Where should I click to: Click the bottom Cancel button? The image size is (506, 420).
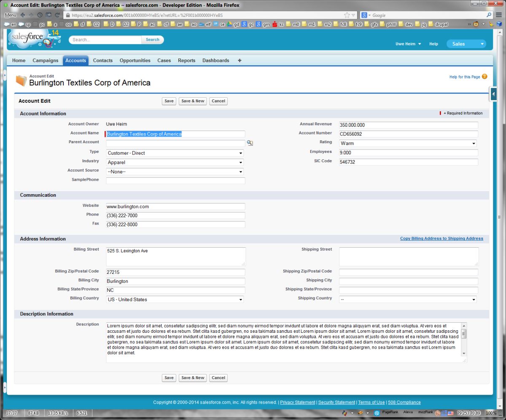[218, 378]
